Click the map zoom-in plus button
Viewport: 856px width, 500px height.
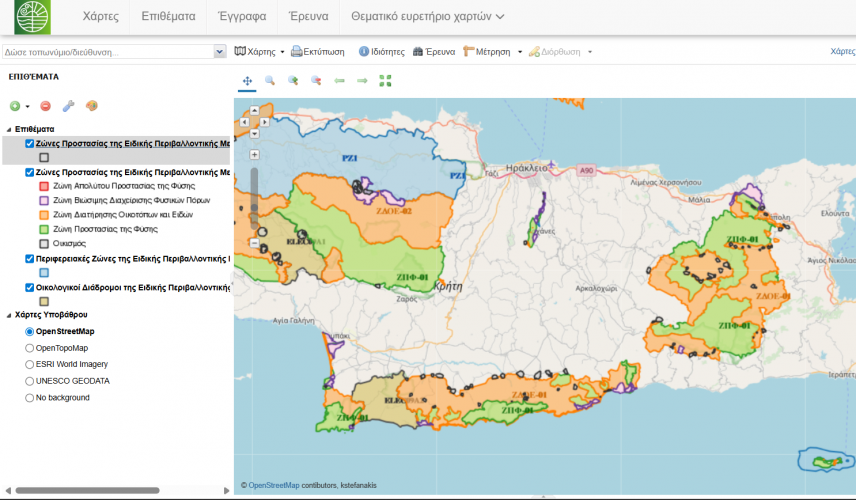click(x=255, y=155)
